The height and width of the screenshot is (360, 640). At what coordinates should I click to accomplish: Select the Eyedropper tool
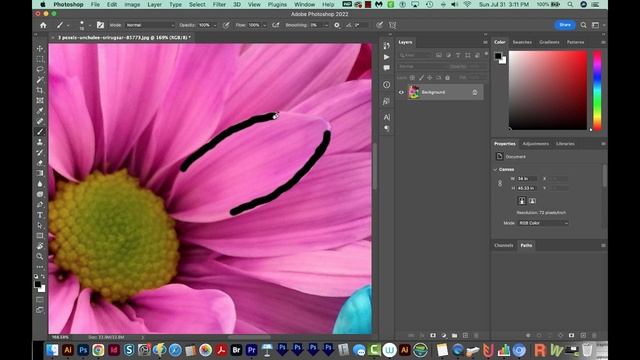point(40,111)
